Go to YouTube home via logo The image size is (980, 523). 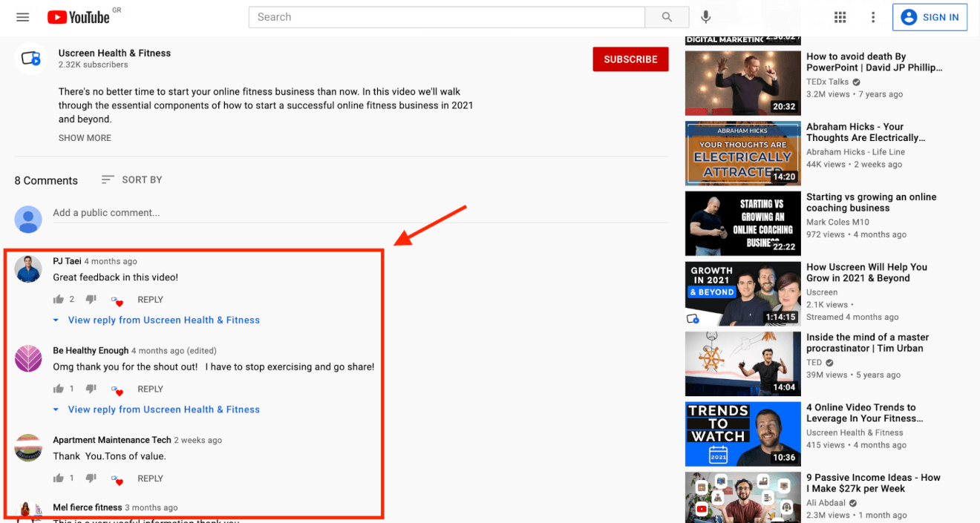point(79,17)
